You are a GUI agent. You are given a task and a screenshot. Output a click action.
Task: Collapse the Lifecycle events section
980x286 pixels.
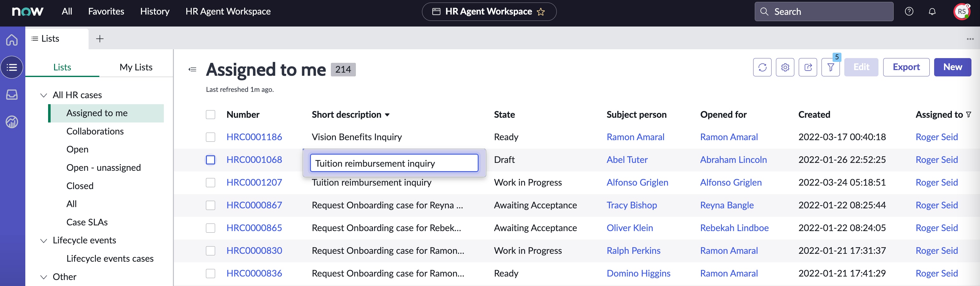click(x=44, y=241)
